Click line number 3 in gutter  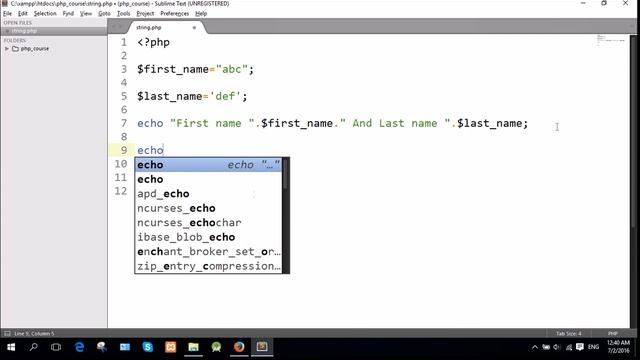(124, 69)
